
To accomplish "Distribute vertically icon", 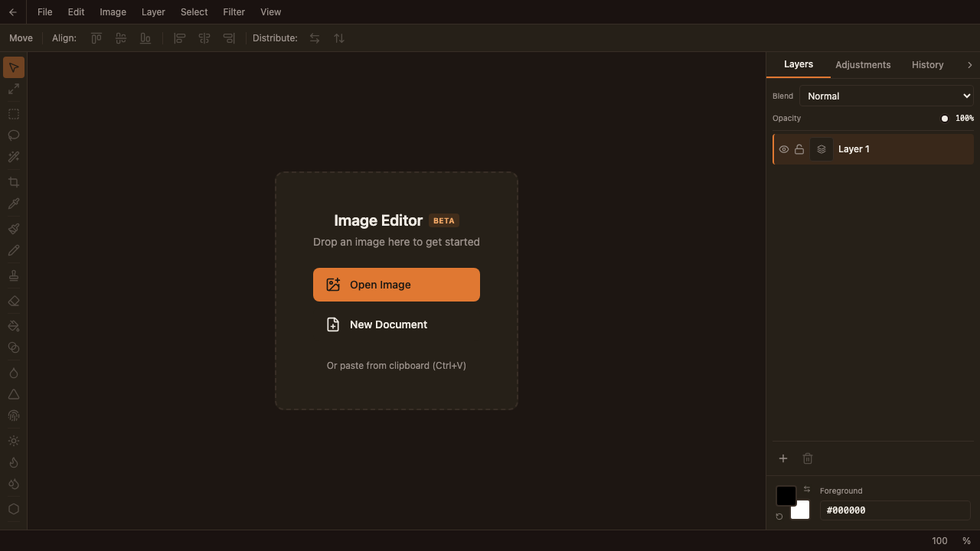I will click(339, 38).
